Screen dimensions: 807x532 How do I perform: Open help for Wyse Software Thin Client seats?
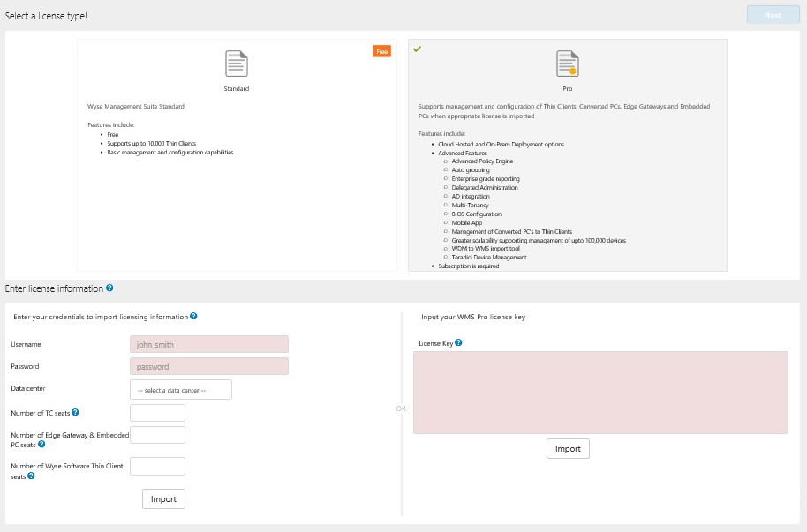[x=31, y=476]
